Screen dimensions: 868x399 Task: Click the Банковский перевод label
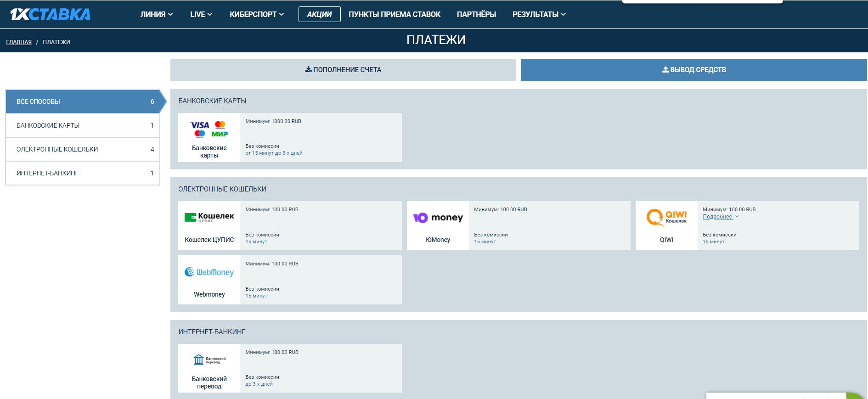click(x=209, y=382)
